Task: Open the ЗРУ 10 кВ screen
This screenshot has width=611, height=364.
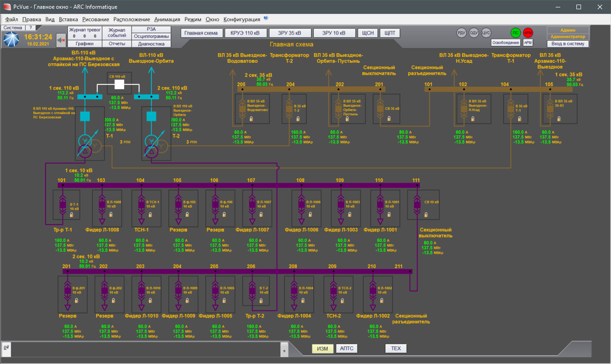Action: (x=334, y=33)
